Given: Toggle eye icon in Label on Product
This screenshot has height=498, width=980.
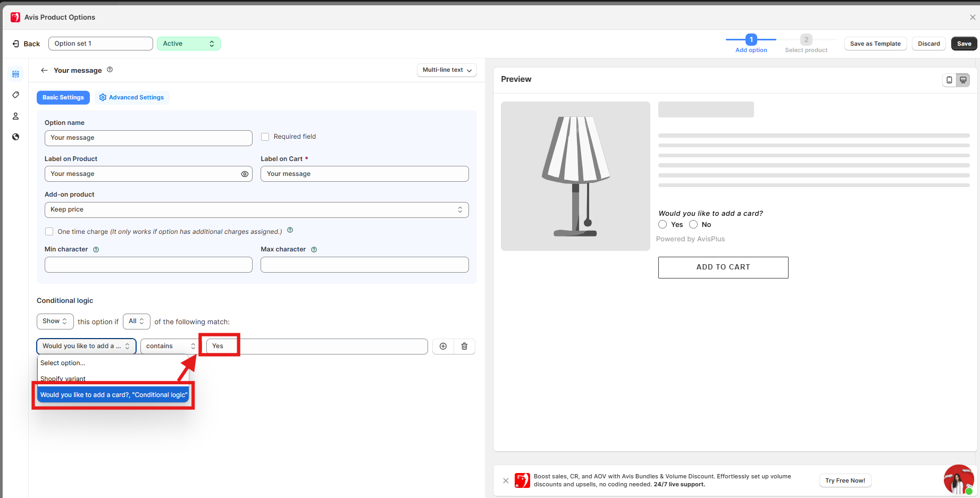Looking at the screenshot, I should coord(245,174).
